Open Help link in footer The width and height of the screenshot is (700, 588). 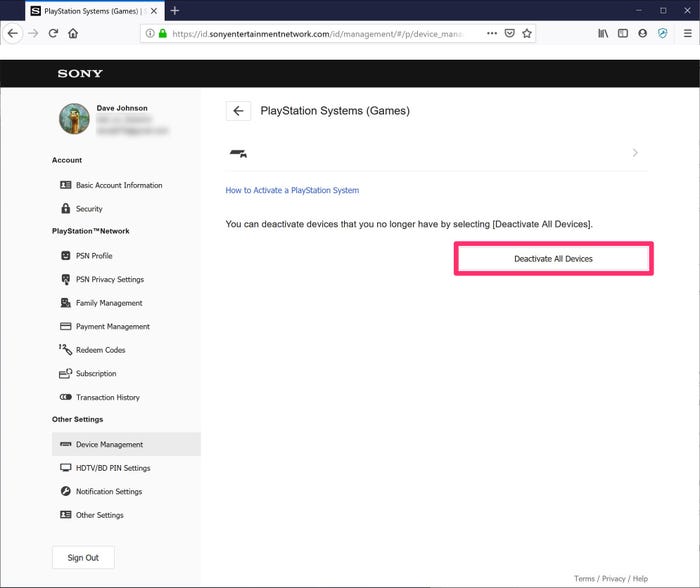pyautogui.click(x=640, y=579)
